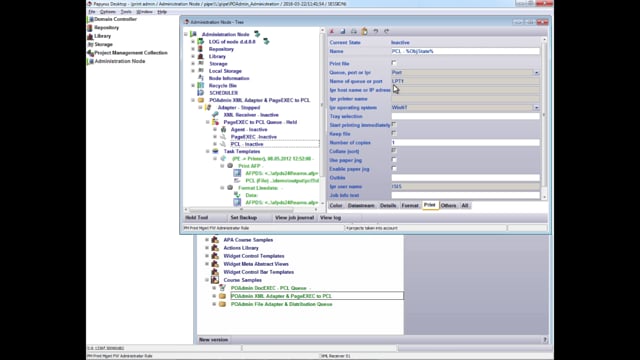This screenshot has width=640, height=360.
Task: Click the Local Storage icon in tree
Action: pyautogui.click(x=201, y=71)
